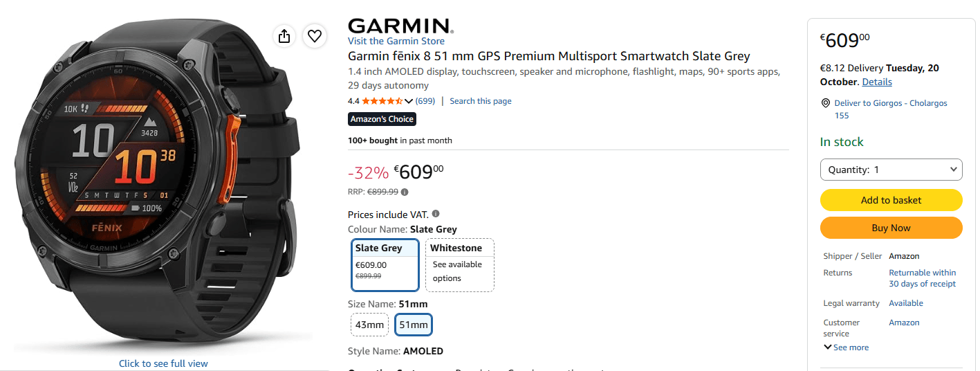Add to wishlist with the heart icon
This screenshot has width=980, height=371.
tap(315, 36)
